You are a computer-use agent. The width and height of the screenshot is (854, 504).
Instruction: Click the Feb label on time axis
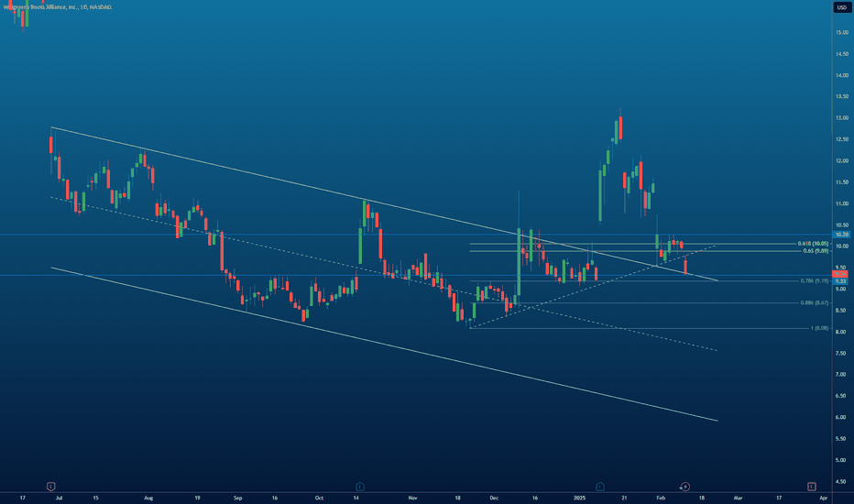(661, 498)
